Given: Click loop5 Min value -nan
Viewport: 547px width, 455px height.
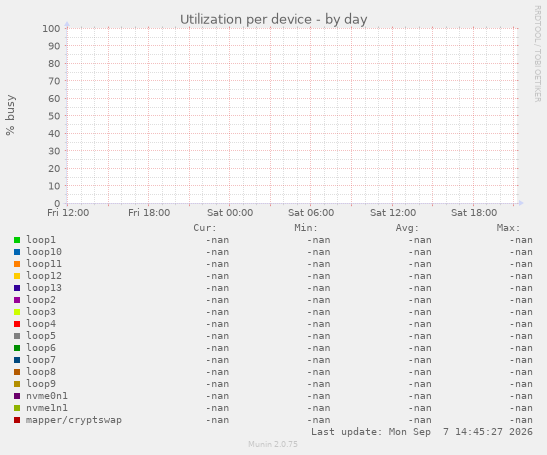Looking at the screenshot, I should pyautogui.click(x=319, y=336).
